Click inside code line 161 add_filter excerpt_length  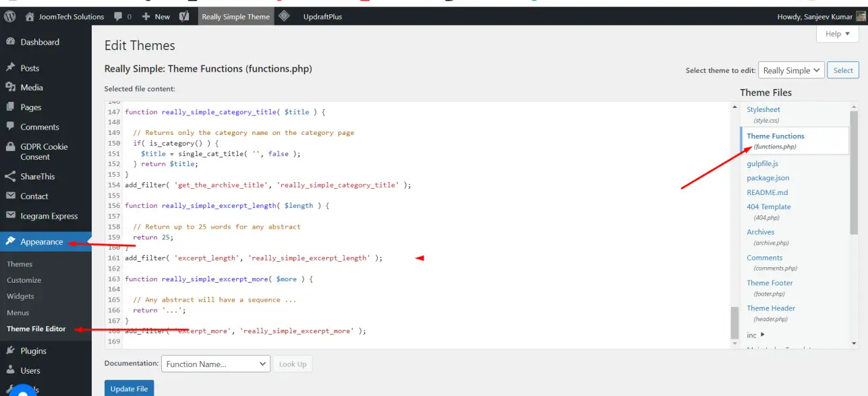(x=254, y=258)
